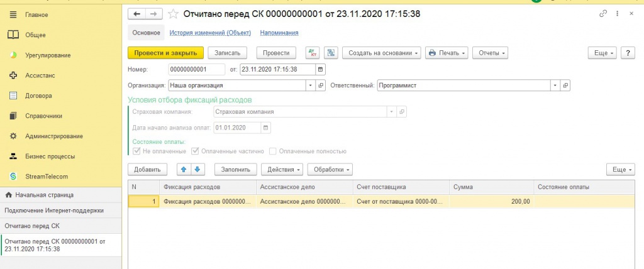This screenshot has width=644, height=269.
Task: Toggle Оплаченные частично checkbox
Action: pos(195,151)
